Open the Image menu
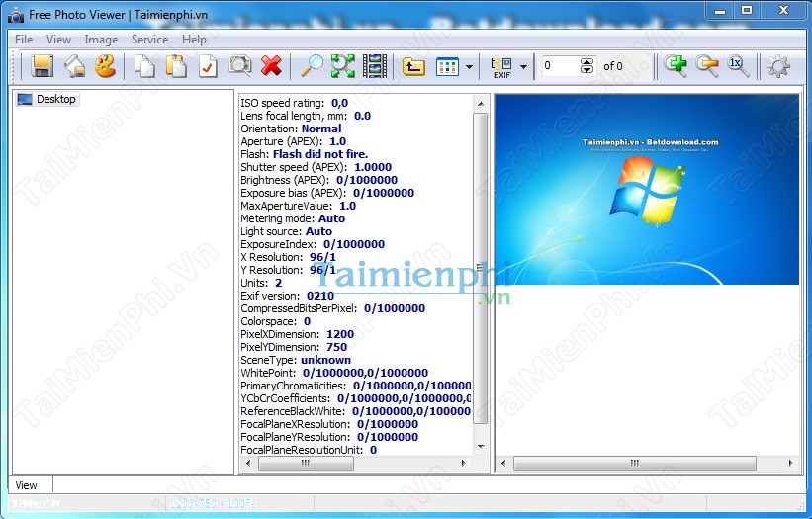The height and width of the screenshot is (519, 812). (101, 40)
